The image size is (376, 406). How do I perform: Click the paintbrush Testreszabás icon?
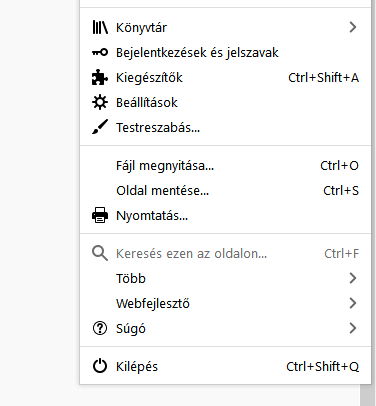click(x=100, y=127)
